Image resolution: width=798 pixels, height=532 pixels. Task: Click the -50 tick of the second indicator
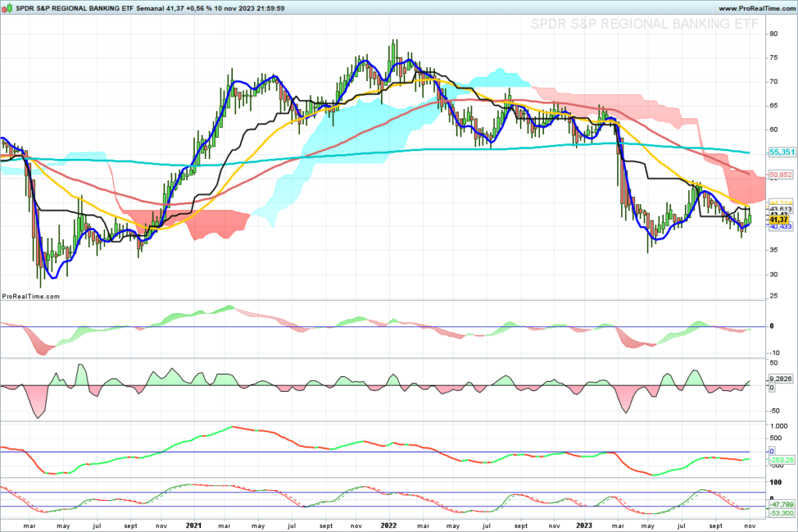coord(774,411)
